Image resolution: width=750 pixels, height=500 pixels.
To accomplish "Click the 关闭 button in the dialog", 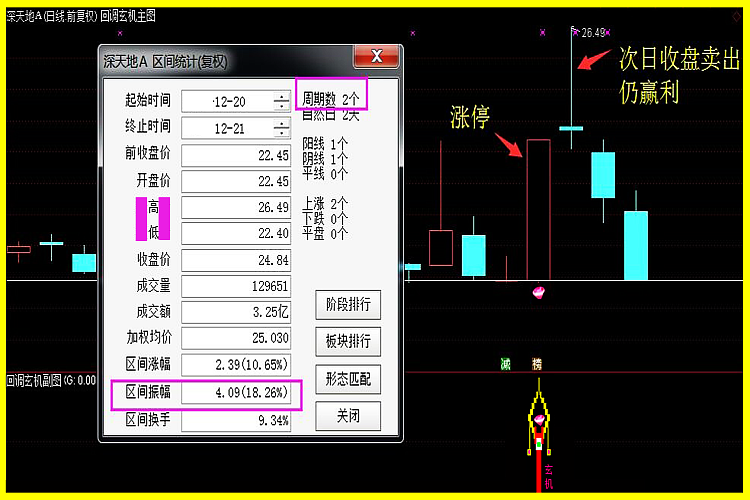I will pyautogui.click(x=348, y=415).
